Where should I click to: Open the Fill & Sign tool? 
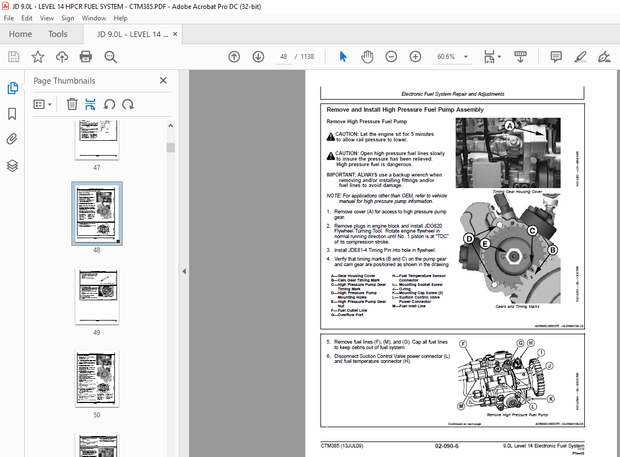point(604,57)
